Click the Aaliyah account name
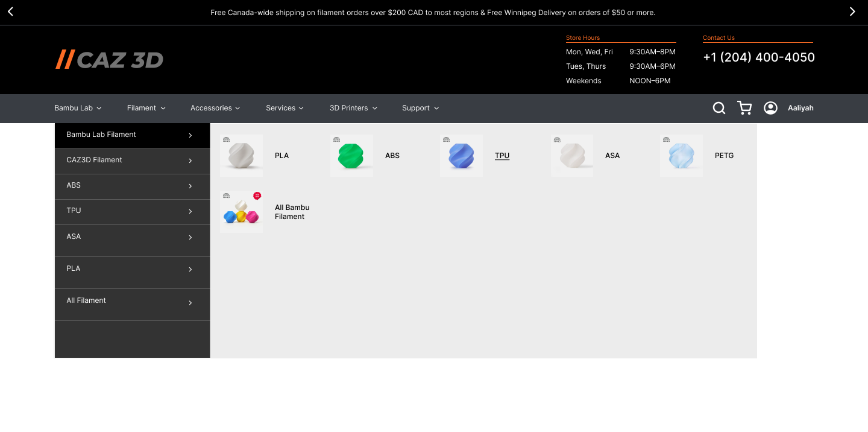Viewport: 868px width, 432px height. (x=800, y=108)
